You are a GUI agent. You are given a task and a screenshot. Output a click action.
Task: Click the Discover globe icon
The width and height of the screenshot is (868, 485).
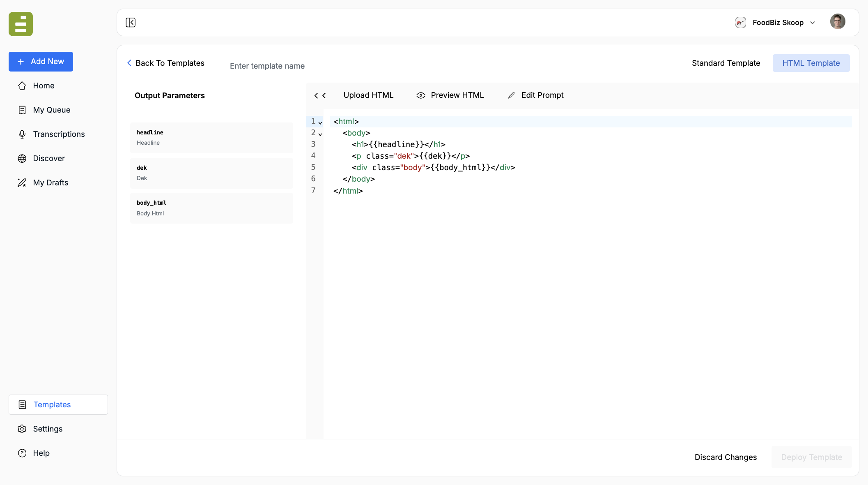coord(22,159)
